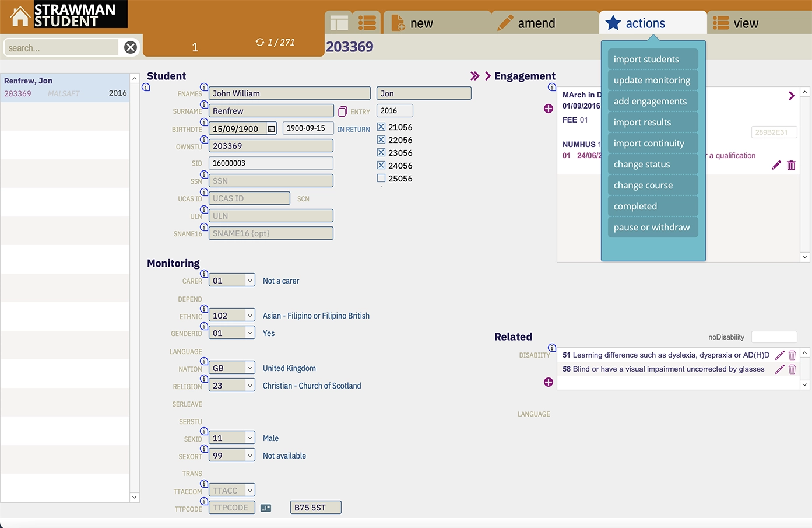Delete the engagement entry with trash icon
The image size is (812, 528).
click(791, 165)
